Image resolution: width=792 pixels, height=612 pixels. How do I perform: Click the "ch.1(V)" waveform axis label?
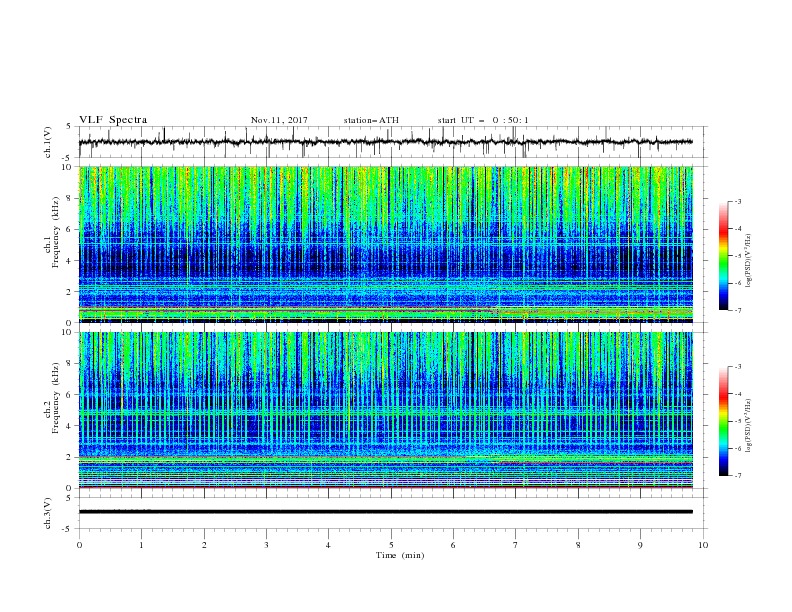[48, 142]
